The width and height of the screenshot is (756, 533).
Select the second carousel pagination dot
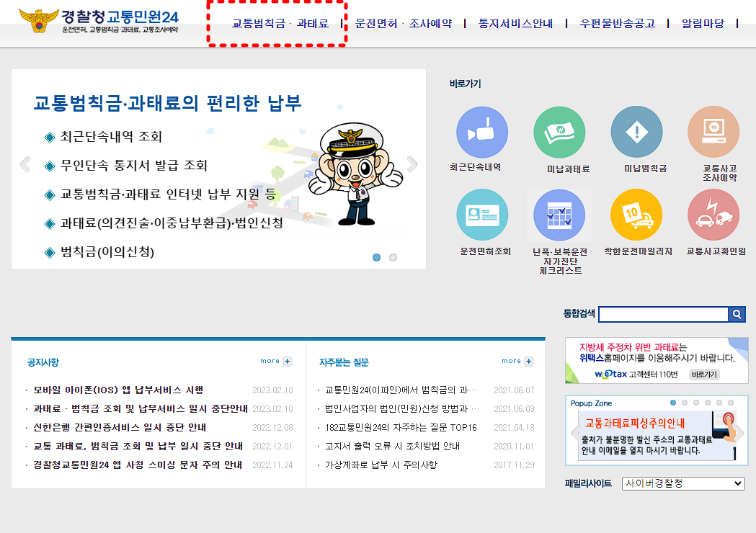393,256
